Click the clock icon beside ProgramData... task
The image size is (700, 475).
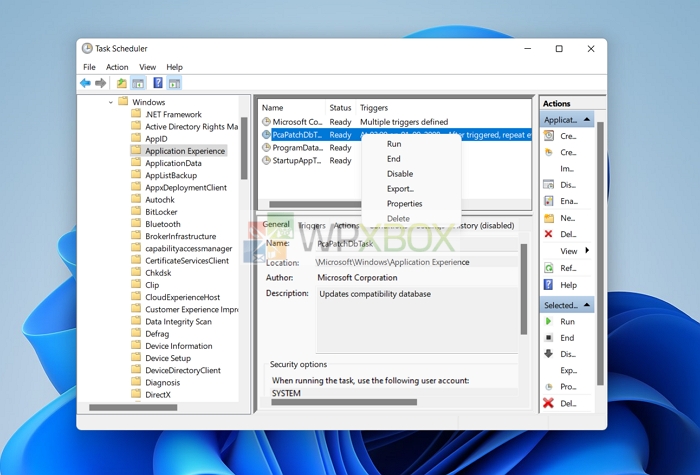point(266,147)
